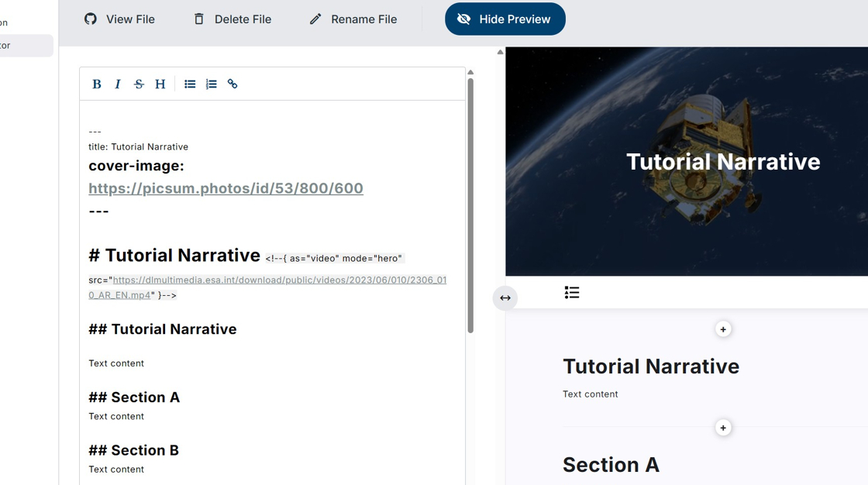Open the picsum.photos cover image link
The height and width of the screenshot is (485, 868).
226,188
